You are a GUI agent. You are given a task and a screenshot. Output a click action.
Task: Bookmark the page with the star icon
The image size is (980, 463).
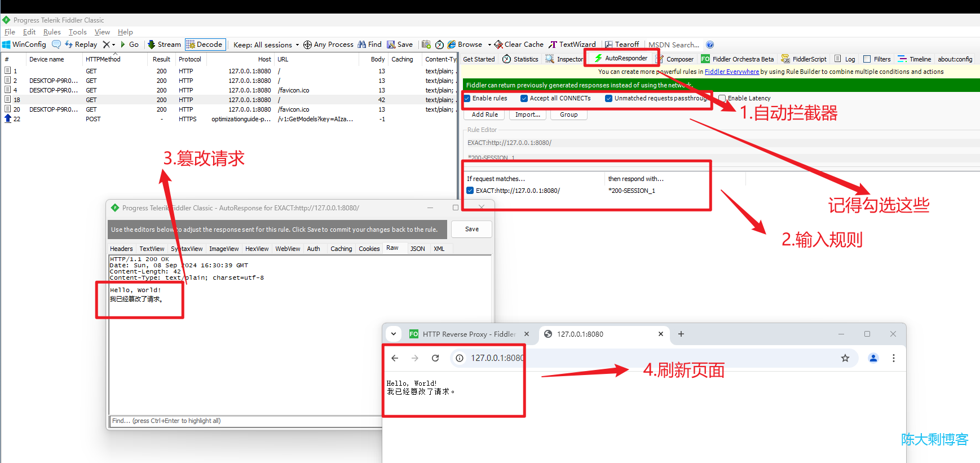point(845,358)
